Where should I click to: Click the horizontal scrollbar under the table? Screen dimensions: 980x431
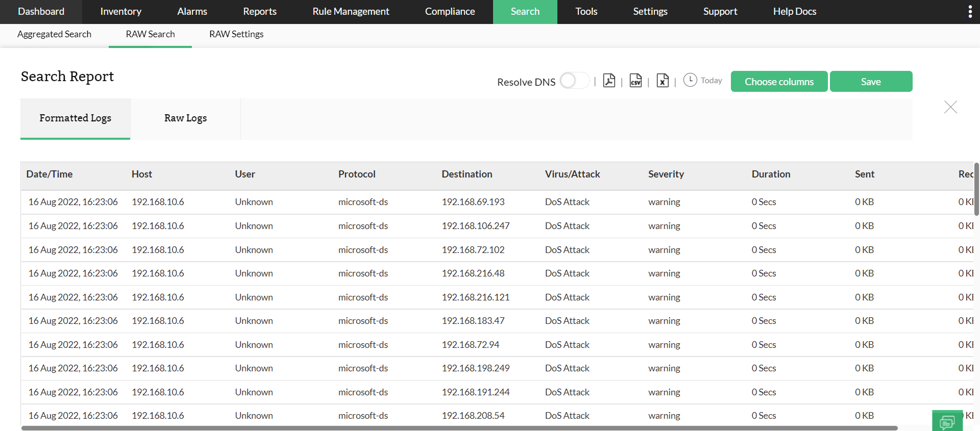click(x=459, y=428)
